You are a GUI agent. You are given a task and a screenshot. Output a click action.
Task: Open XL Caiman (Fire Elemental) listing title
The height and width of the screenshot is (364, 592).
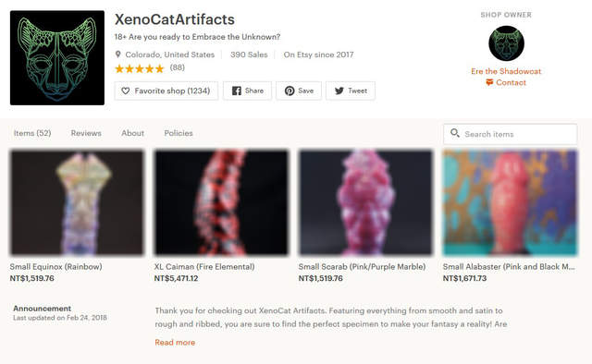click(x=204, y=267)
